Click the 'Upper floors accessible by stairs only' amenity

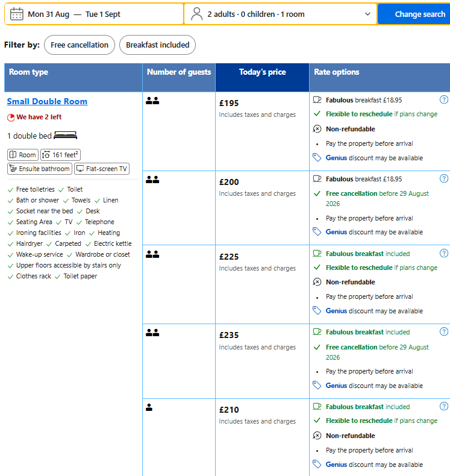click(x=69, y=265)
